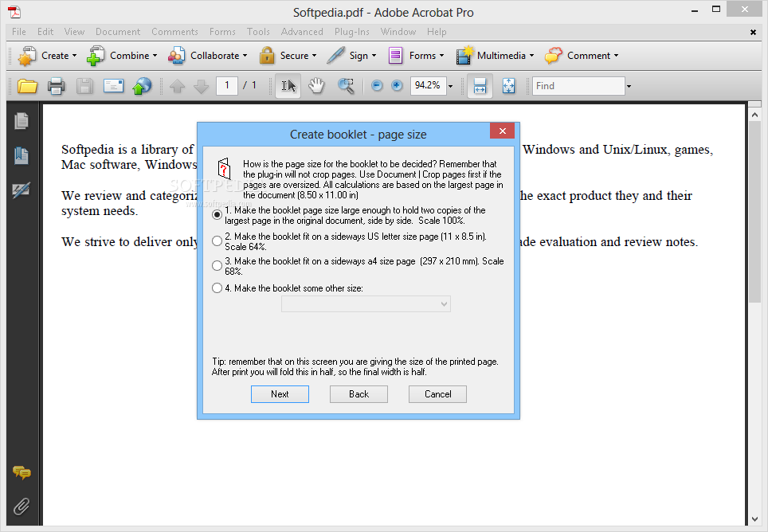Image resolution: width=768 pixels, height=532 pixels.
Task: Click the Zoom in plus button
Action: 397,86
